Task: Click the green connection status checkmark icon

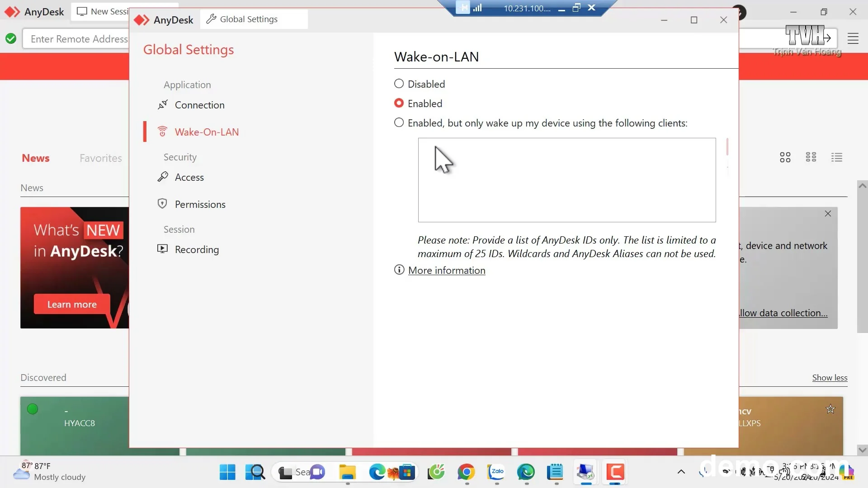Action: click(11, 39)
